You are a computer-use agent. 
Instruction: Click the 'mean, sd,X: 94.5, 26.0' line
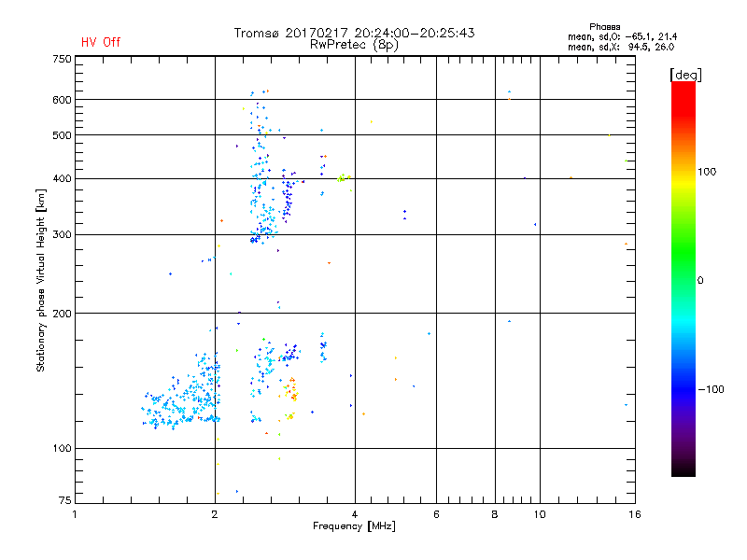click(x=621, y=47)
